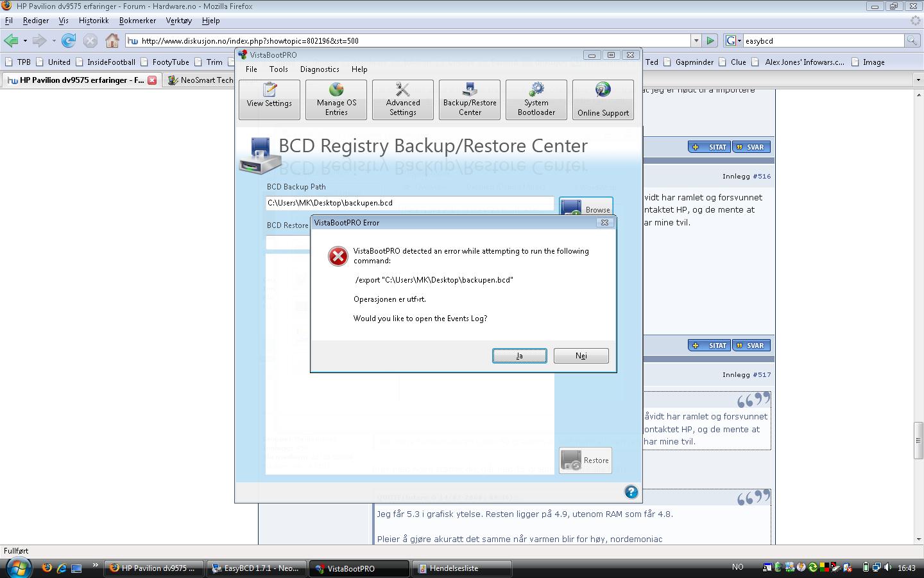Open search engine selector dropdown
924x578 pixels.
[x=733, y=40]
